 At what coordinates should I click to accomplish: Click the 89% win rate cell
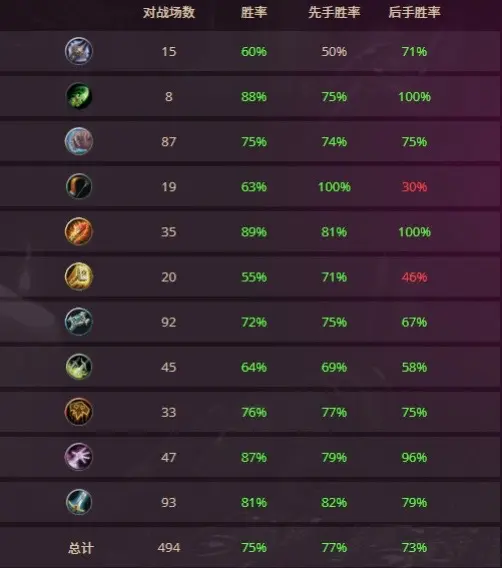tap(254, 232)
